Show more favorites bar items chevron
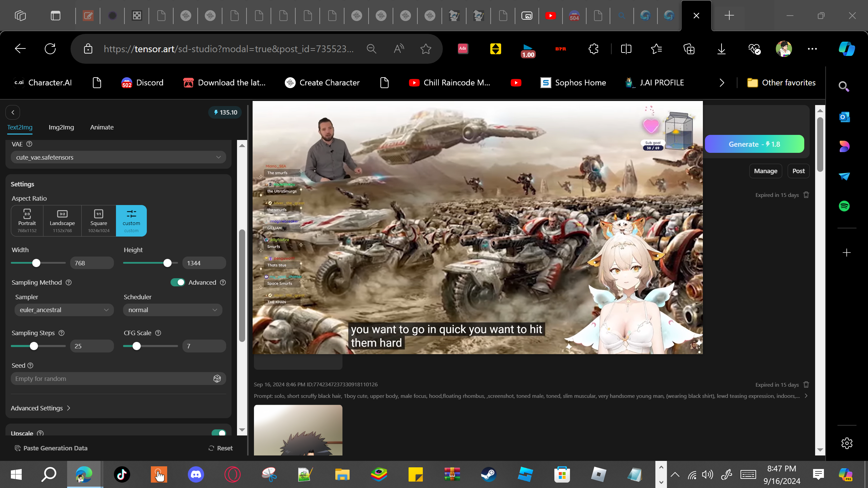 point(722,83)
